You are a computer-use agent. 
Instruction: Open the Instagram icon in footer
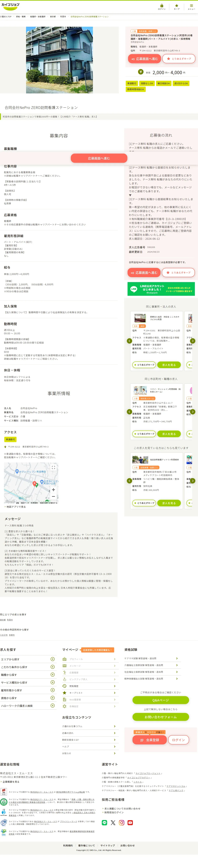coord(122,823)
